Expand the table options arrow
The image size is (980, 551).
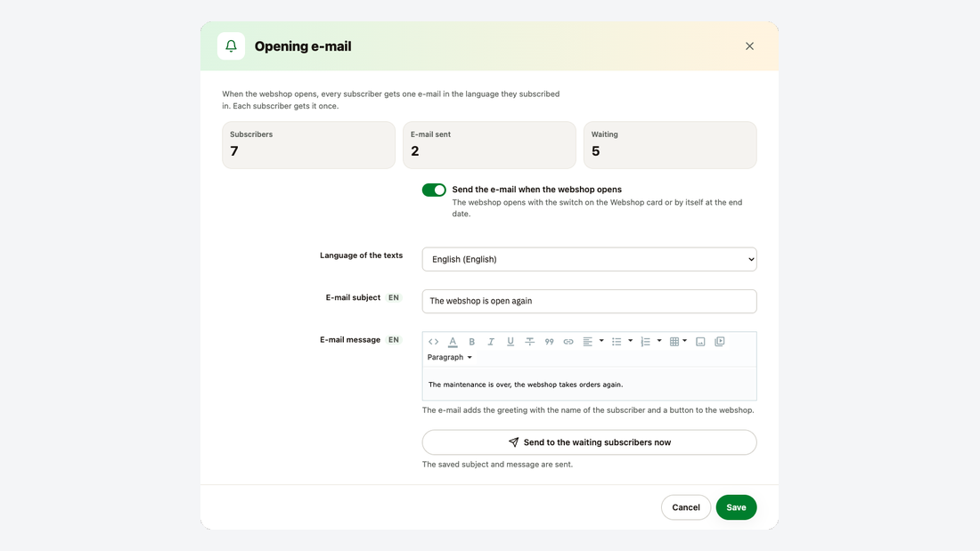coord(685,341)
